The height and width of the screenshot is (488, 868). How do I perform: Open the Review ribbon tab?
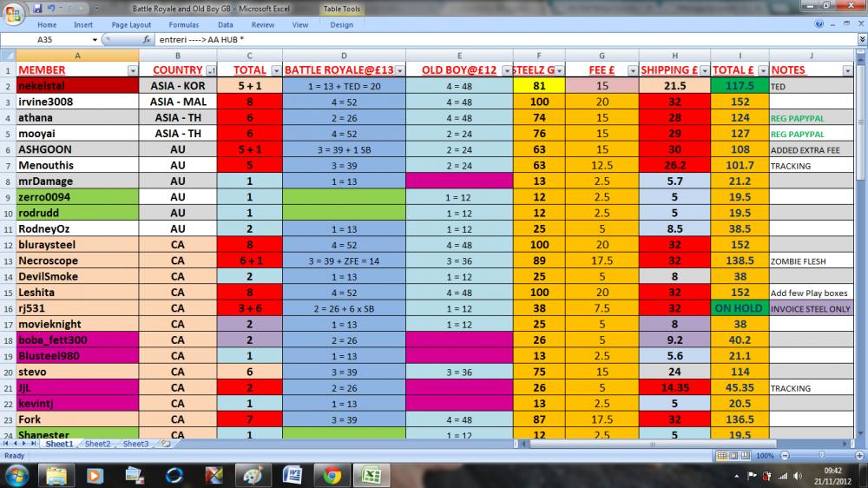click(x=263, y=24)
